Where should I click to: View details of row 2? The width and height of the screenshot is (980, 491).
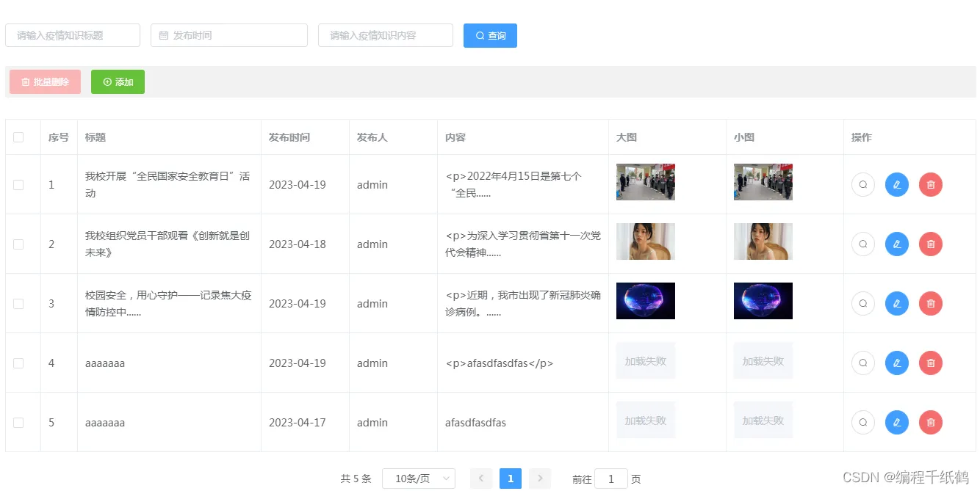pyautogui.click(x=862, y=244)
